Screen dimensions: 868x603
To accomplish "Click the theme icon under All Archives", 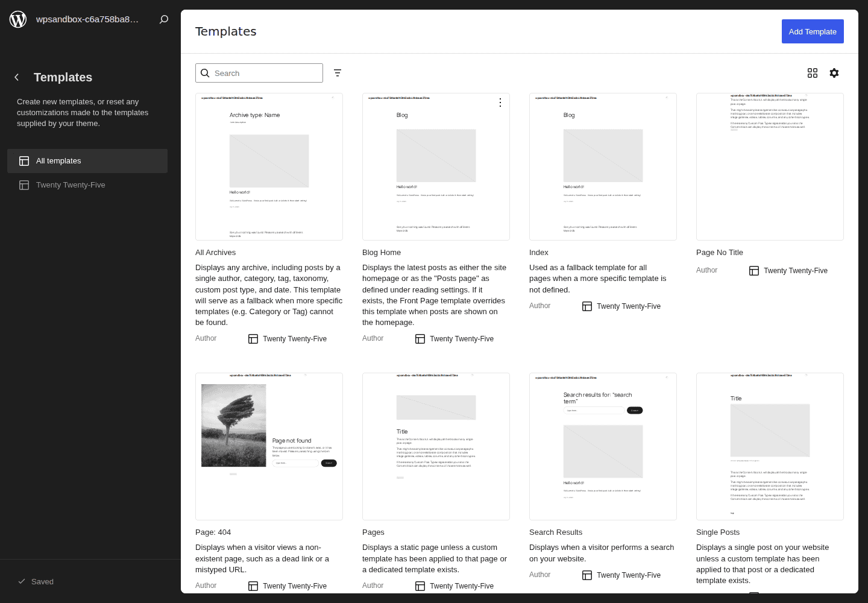I will pyautogui.click(x=253, y=339).
